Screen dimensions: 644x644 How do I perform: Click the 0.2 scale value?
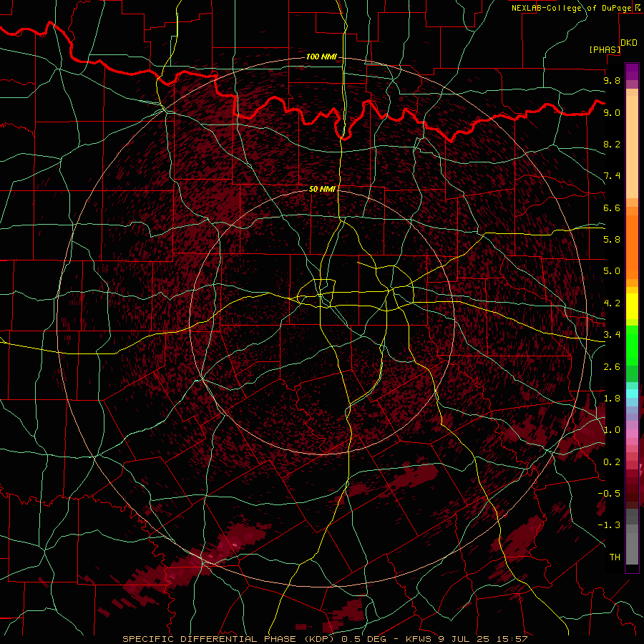(x=612, y=462)
